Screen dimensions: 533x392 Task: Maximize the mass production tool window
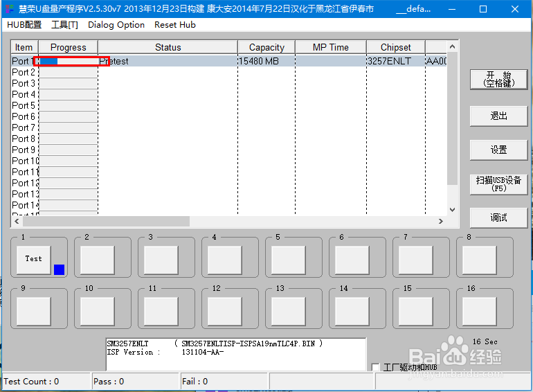(x=483, y=9)
